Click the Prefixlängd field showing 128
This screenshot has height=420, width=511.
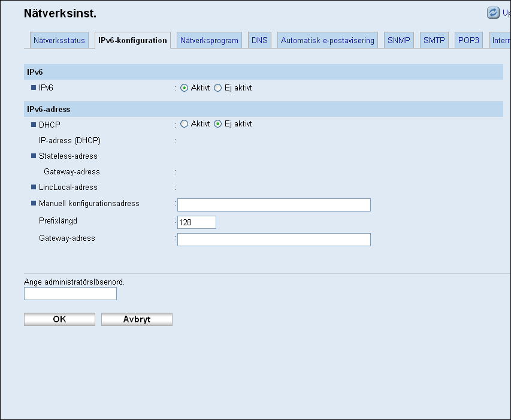tap(196, 222)
